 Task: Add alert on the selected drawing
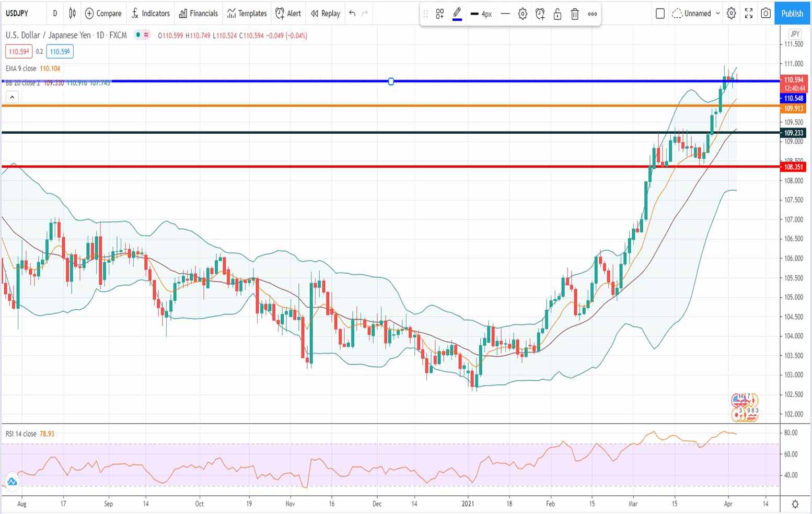pos(540,14)
